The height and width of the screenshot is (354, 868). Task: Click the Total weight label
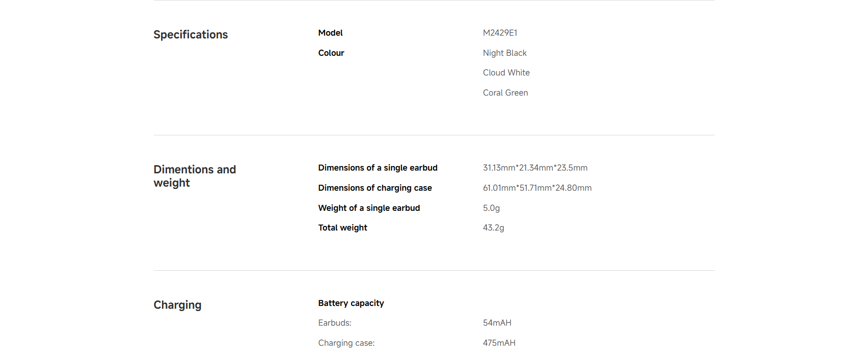tap(343, 228)
